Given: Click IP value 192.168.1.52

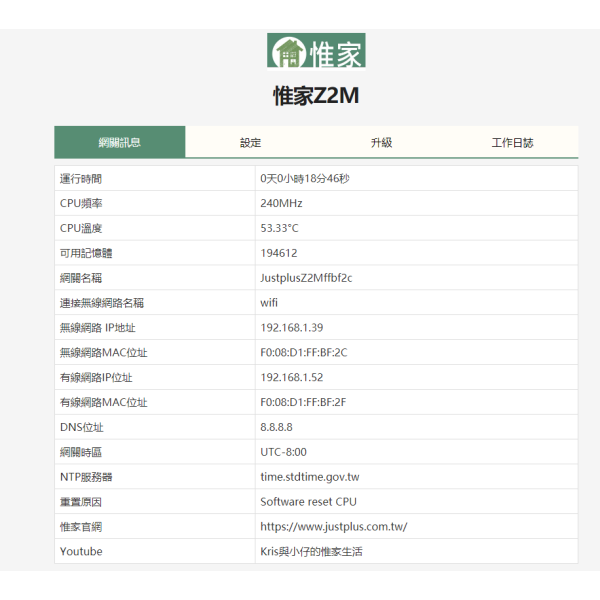Looking at the screenshot, I should pos(292,377).
